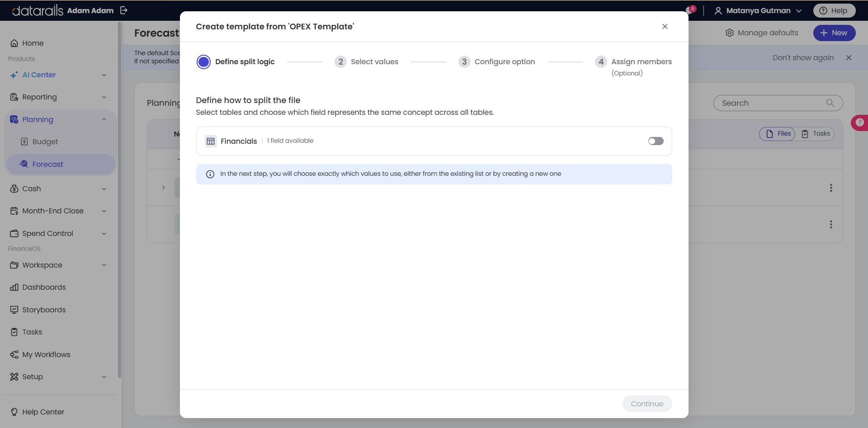The height and width of the screenshot is (428, 868).
Task: Close the Create template dialog
Action: coord(665,27)
